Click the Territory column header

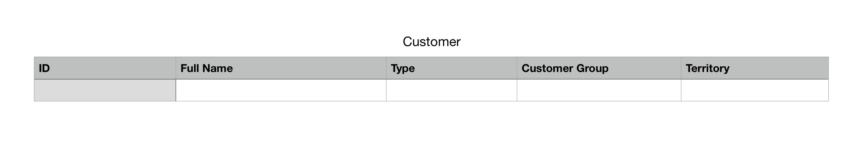(755, 68)
